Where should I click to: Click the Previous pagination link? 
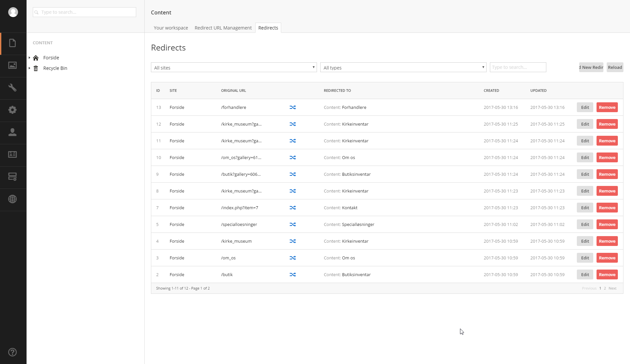point(589,288)
